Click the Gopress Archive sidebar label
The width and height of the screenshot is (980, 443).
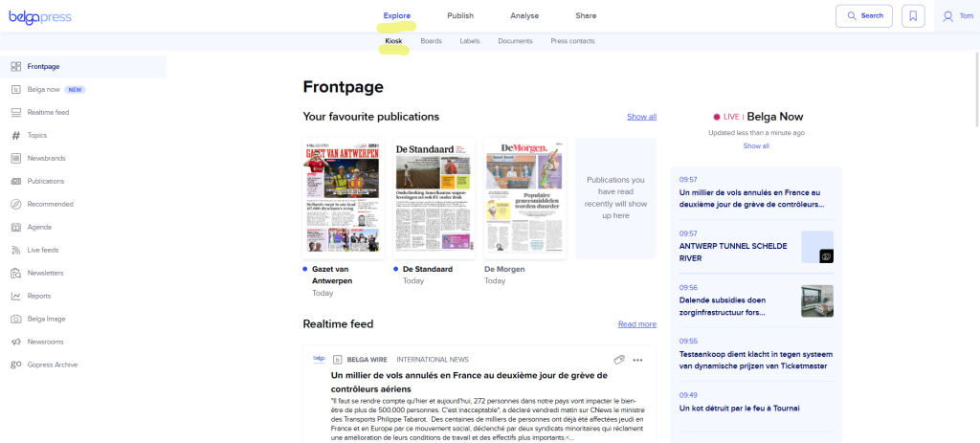[53, 365]
